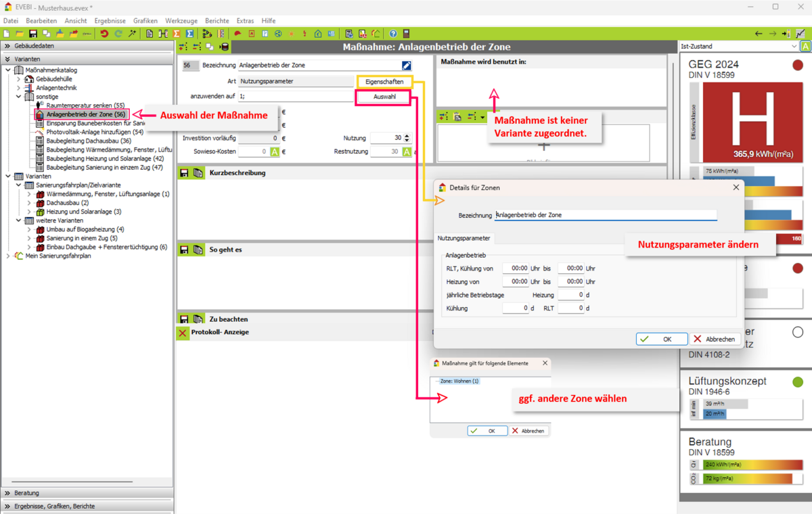Toggle the green A button beside Sowieso-Kosten

coord(274,152)
